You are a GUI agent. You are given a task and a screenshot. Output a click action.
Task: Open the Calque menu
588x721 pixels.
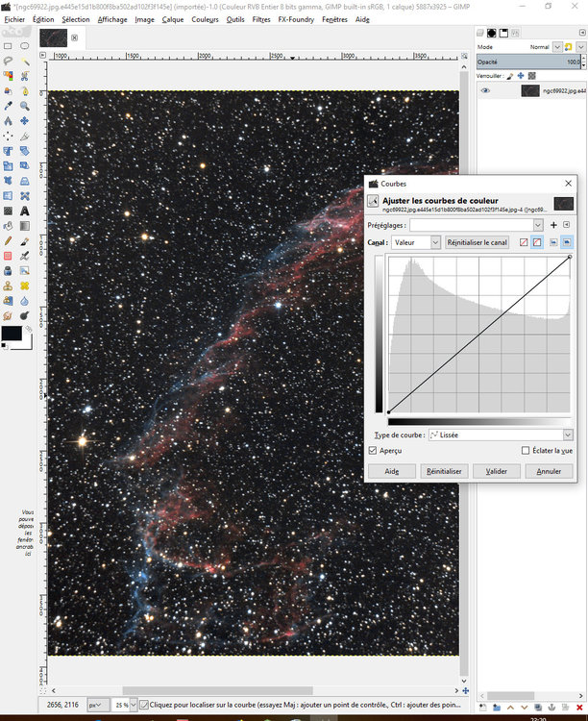click(173, 20)
